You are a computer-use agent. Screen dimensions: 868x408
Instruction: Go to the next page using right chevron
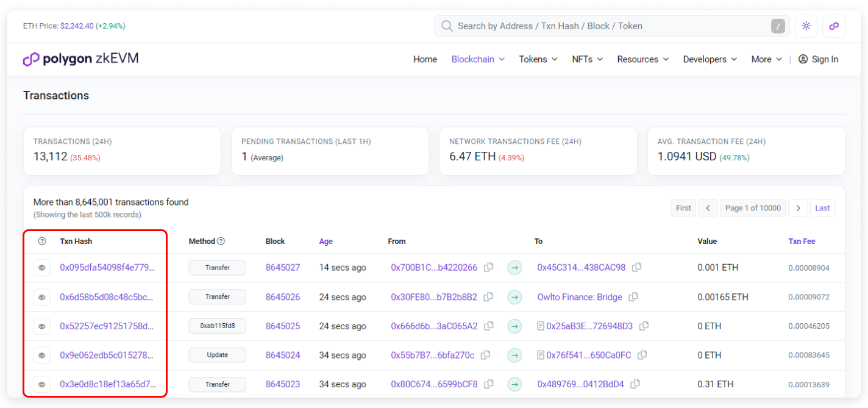click(x=798, y=208)
